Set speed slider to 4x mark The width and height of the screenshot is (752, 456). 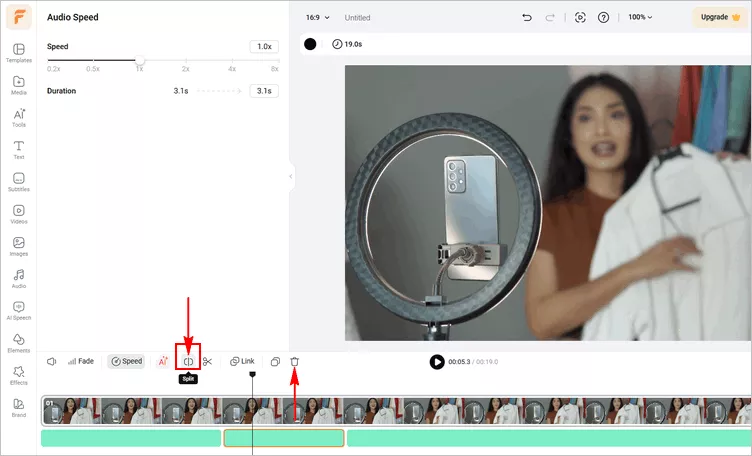point(232,60)
